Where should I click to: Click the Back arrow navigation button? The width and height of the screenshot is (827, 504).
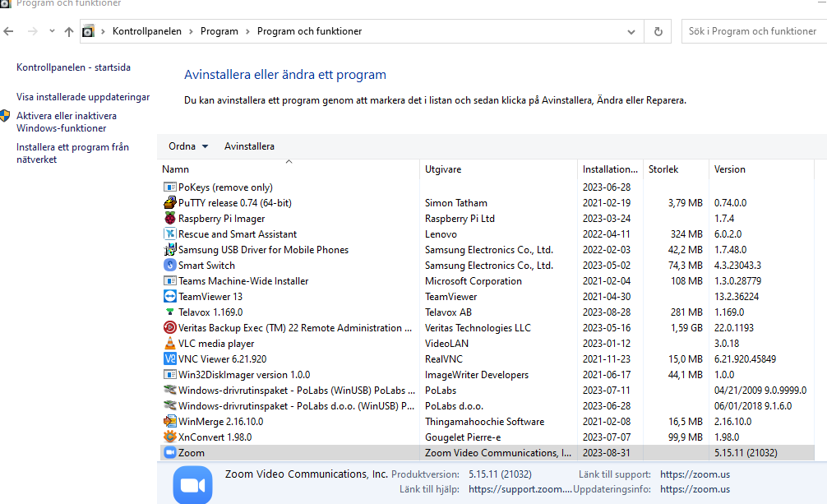8,31
